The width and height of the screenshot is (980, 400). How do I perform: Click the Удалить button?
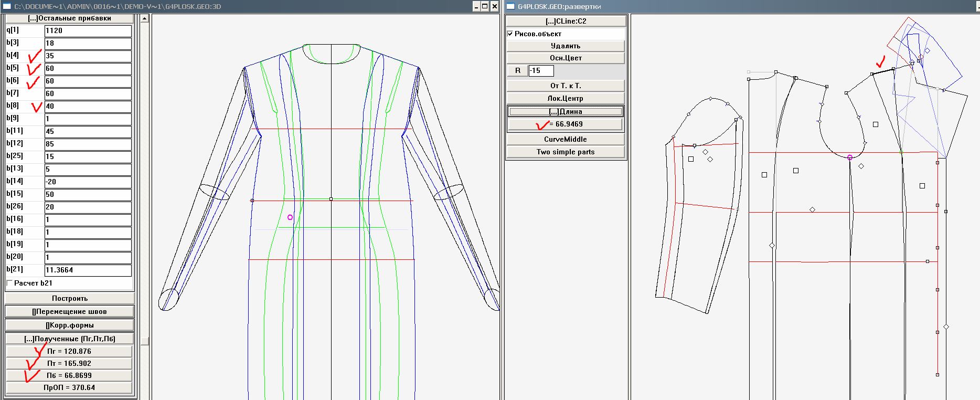[566, 46]
